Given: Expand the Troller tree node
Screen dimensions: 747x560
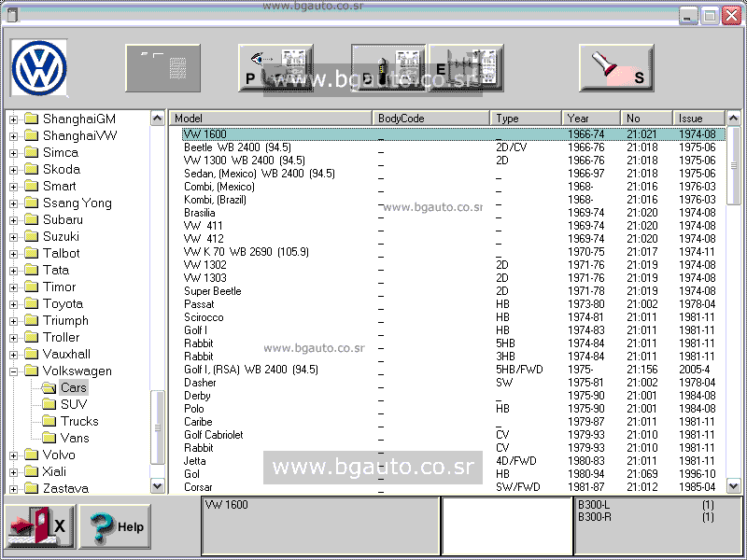Looking at the screenshot, I should click(x=13, y=338).
